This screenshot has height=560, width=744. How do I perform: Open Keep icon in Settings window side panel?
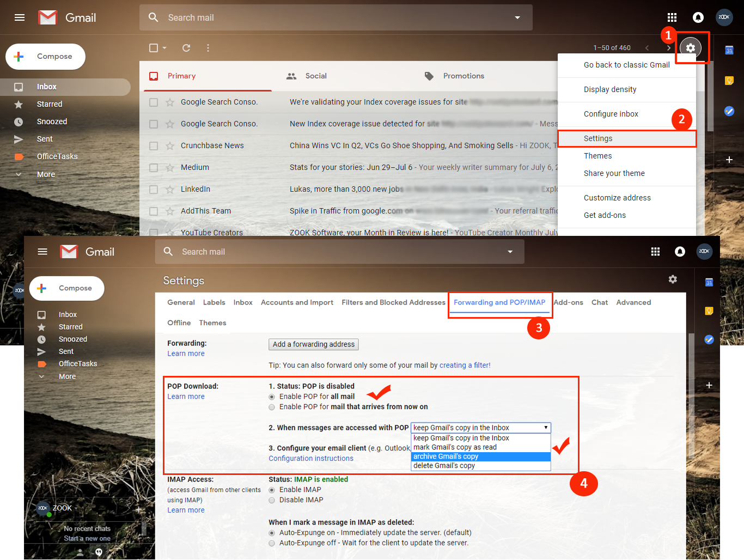(709, 311)
